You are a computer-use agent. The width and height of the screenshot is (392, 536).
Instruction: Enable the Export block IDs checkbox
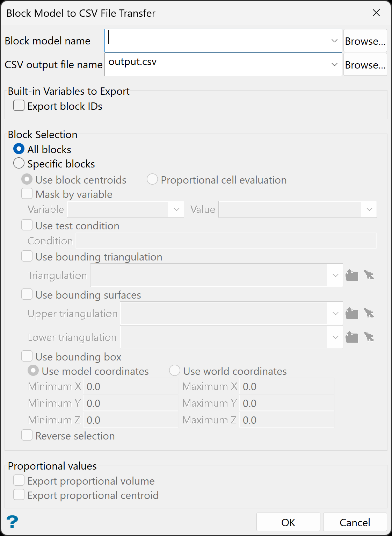pyautogui.click(x=19, y=106)
